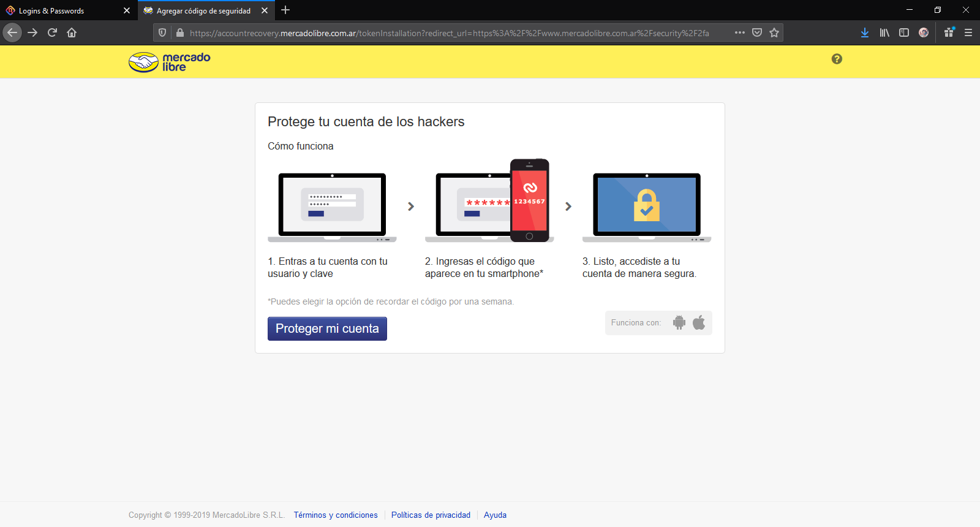Open the Firefox library icon
This screenshot has width=980, height=527.
[884, 32]
